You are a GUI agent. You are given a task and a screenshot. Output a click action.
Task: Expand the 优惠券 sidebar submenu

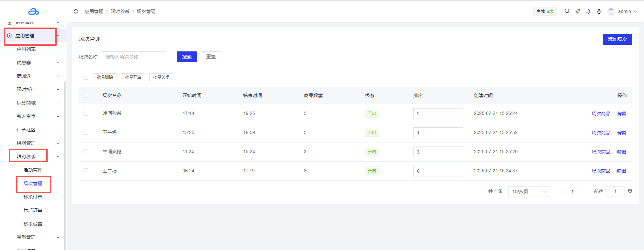click(x=37, y=62)
